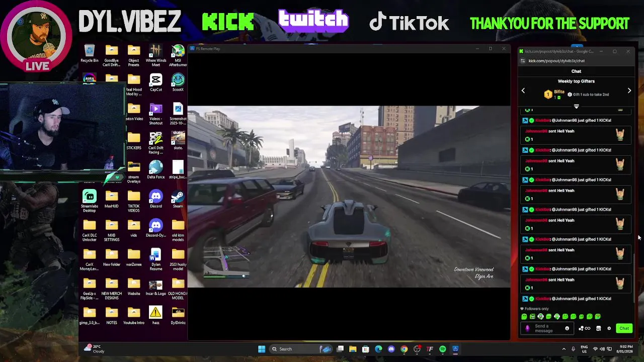Image resolution: width=644 pixels, height=362 pixels.
Task: Open Spotify from the taskbar
Action: (x=442, y=349)
